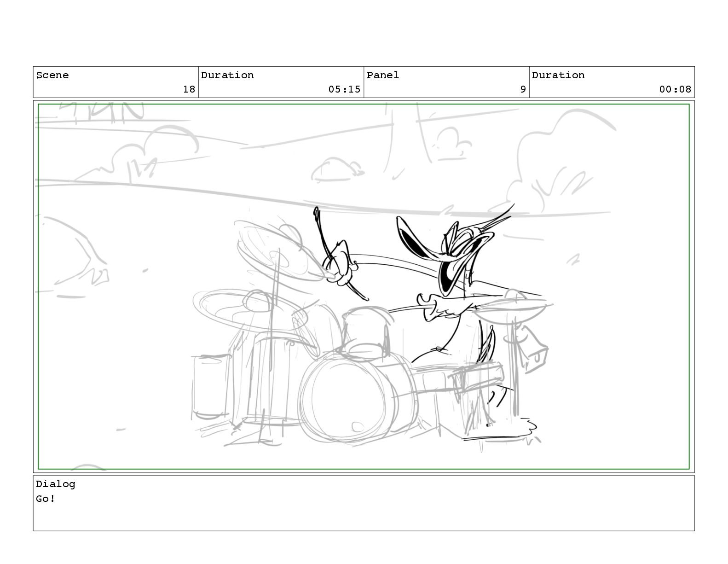This screenshot has width=728, height=564.
Task: Click the scene Duration label
Action: coord(227,75)
